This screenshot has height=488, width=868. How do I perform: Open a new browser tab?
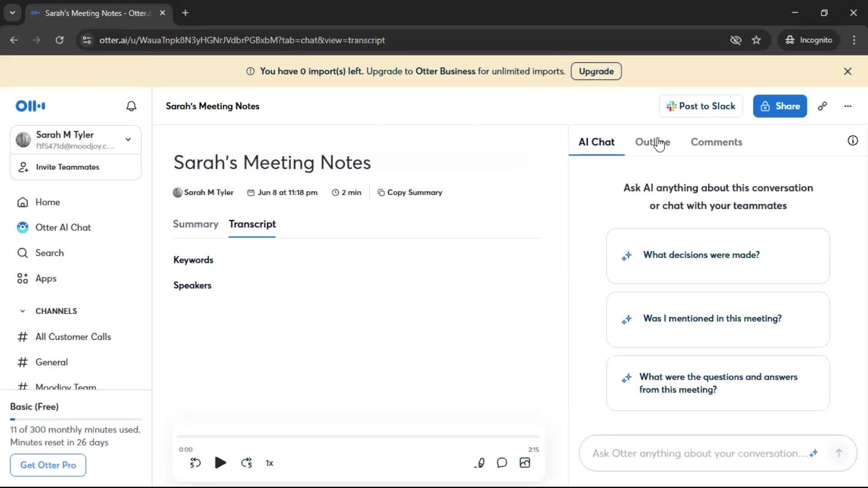pyautogui.click(x=185, y=13)
